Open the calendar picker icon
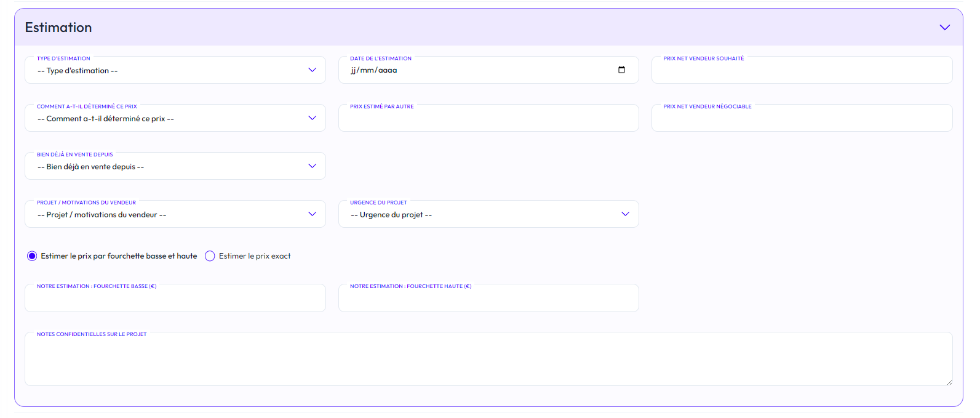 [x=621, y=70]
